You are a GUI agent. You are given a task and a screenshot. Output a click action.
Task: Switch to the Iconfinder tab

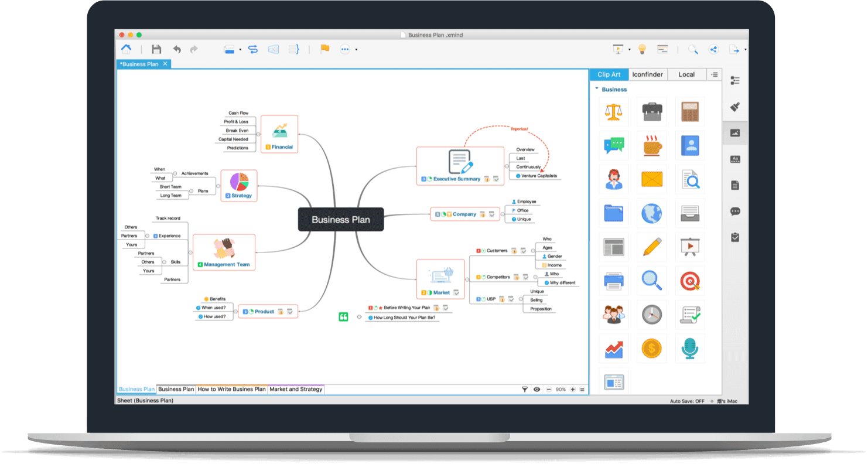click(647, 74)
